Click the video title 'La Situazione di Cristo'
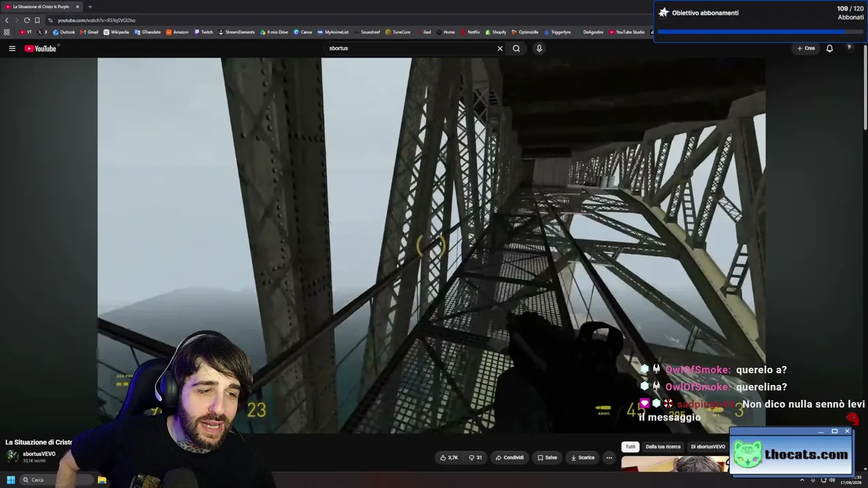The height and width of the screenshot is (488, 868). click(39, 442)
